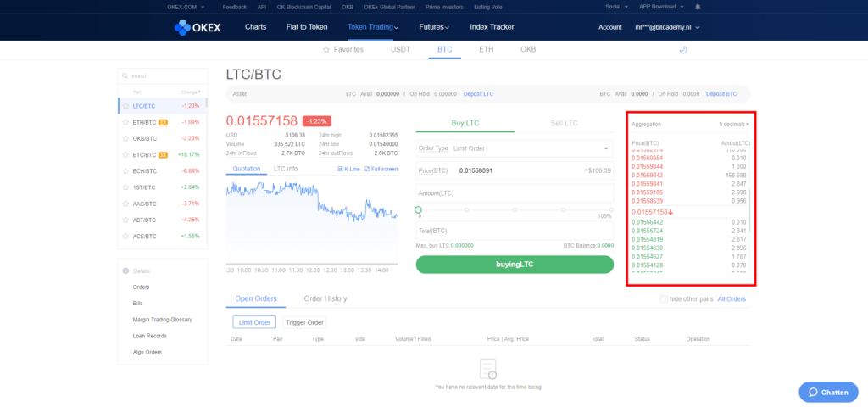Tick the hide other pairs checkbox
This screenshot has width=868, height=407.
(664, 299)
